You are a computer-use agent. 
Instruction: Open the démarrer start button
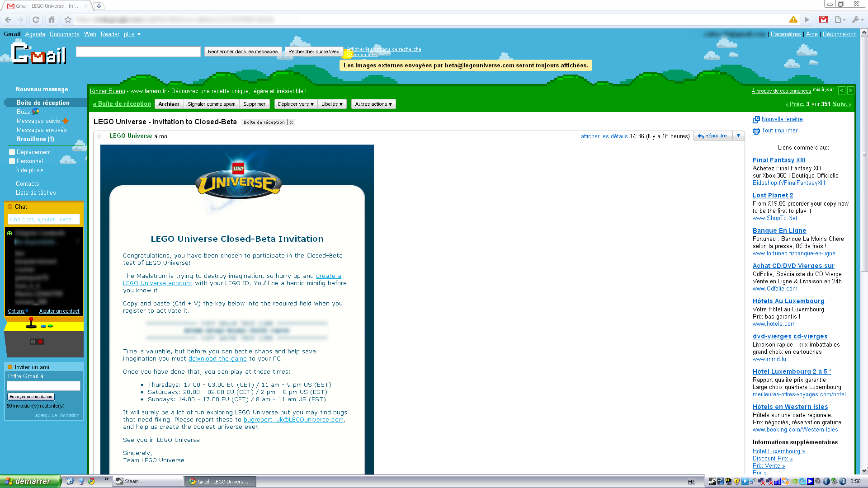pyautogui.click(x=30, y=481)
